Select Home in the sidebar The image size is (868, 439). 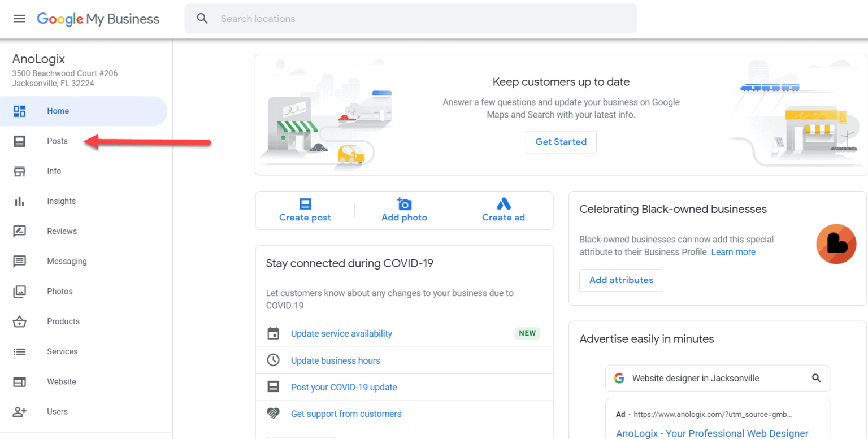58,111
